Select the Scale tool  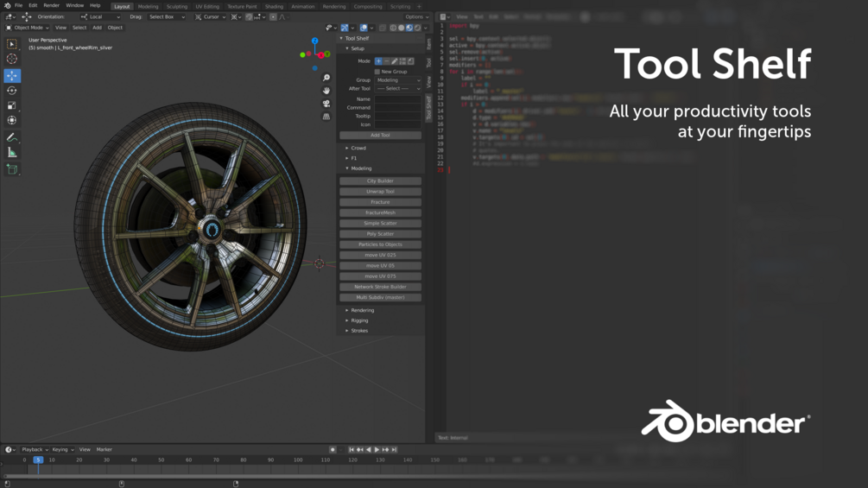tap(11, 105)
